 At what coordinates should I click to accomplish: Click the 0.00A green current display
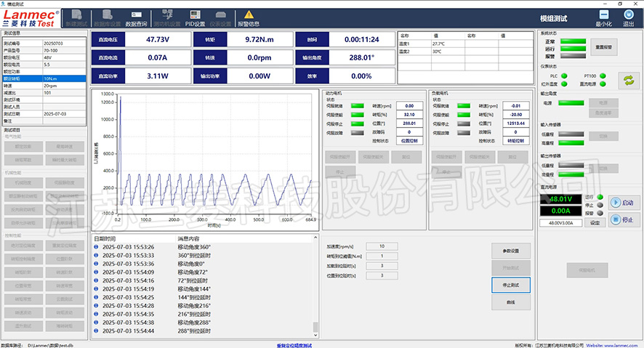point(560,211)
